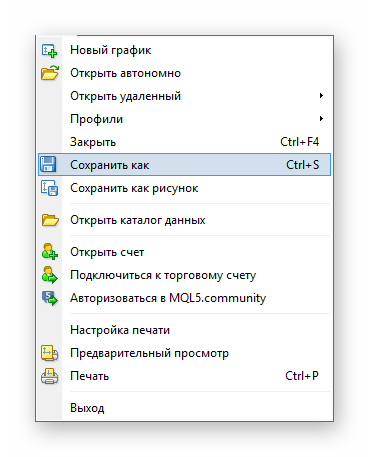
Task: Click the print preview icon beside Предварительный просмотр
Action: point(50,353)
